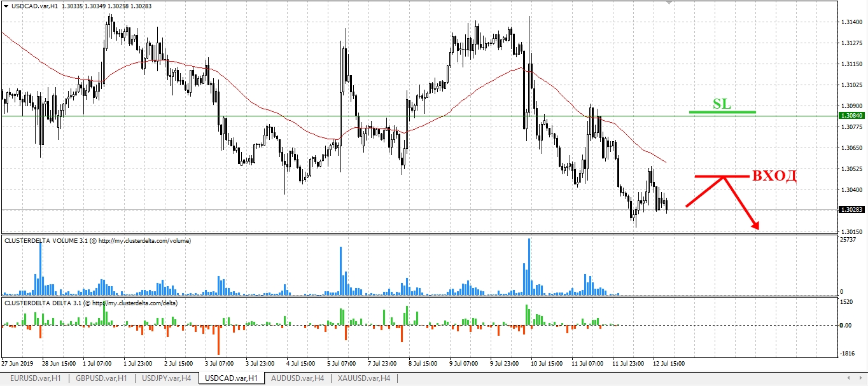868x386 pixels.
Task: Click the 1.30400 price scale value
Action: (851, 190)
